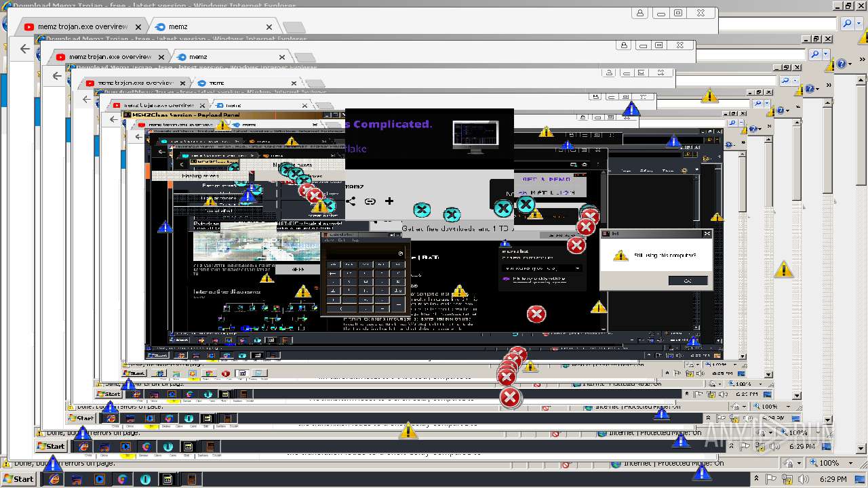Open Start button on third nested taskbar
Image resolution: width=868 pixels, height=488 pixels.
81,418
